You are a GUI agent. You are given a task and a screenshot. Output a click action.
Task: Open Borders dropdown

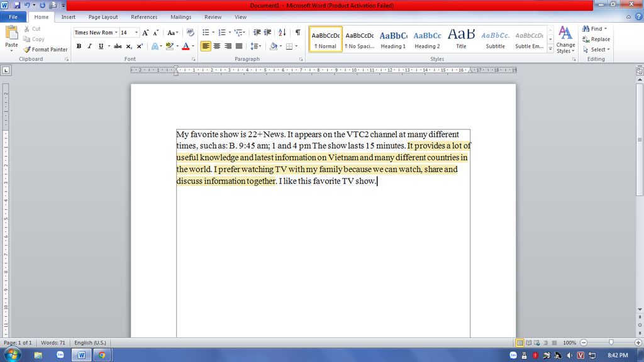pyautogui.click(x=297, y=47)
